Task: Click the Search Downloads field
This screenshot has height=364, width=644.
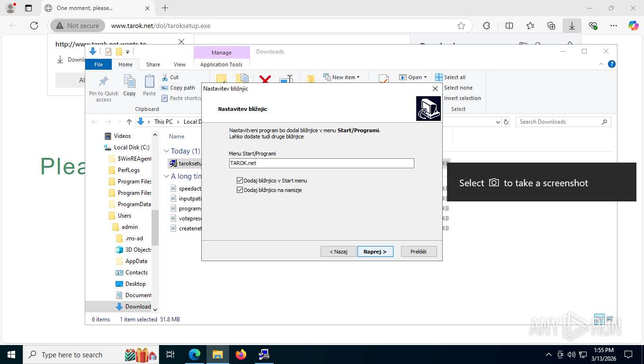Action: pyautogui.click(x=563, y=122)
